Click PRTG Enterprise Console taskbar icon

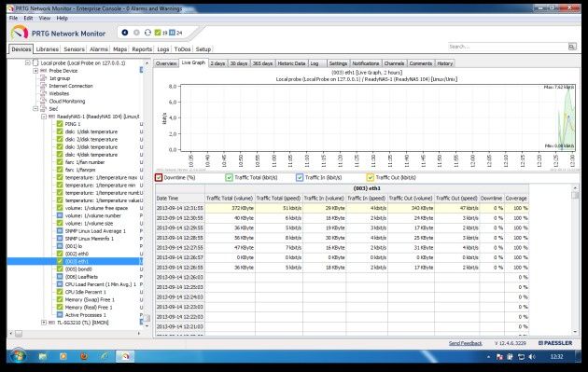tap(125, 356)
